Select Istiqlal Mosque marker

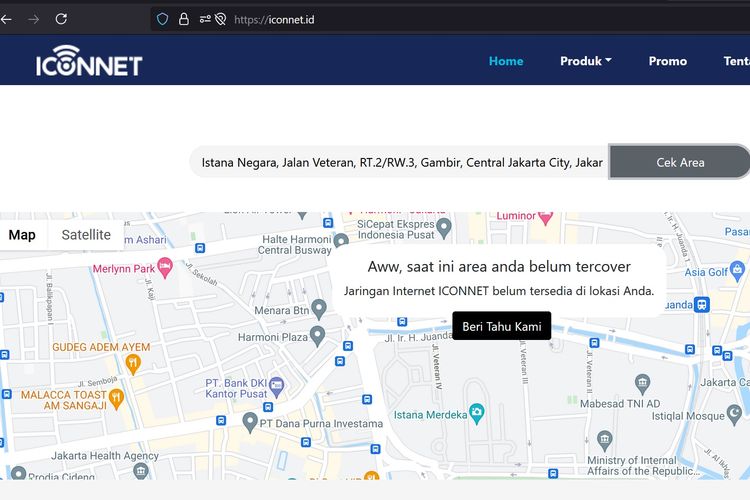734,414
